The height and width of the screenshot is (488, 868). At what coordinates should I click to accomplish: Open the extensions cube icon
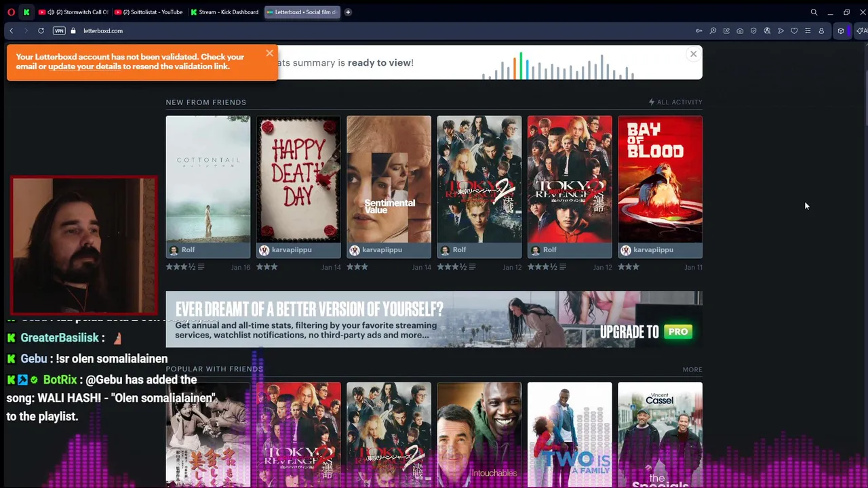click(841, 30)
